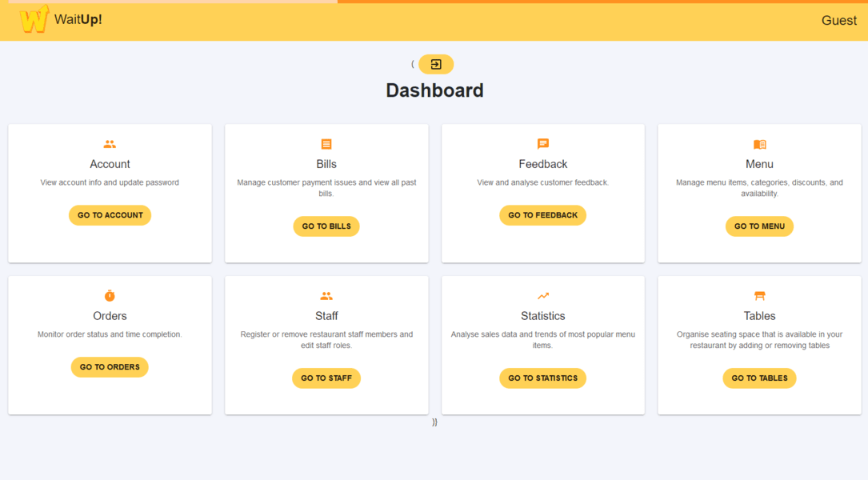Click the WaitUp! W logo
Screen dimensions: 868x480
click(34, 20)
